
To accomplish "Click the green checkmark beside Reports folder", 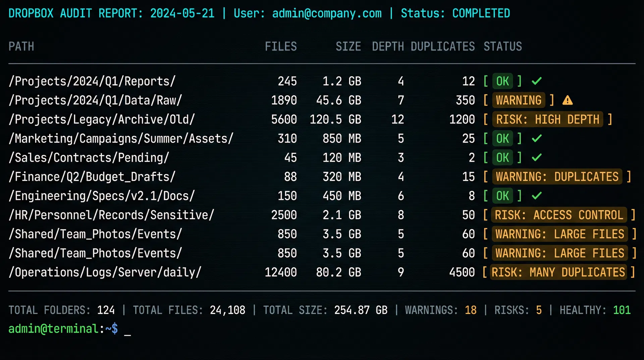I will [x=537, y=81].
